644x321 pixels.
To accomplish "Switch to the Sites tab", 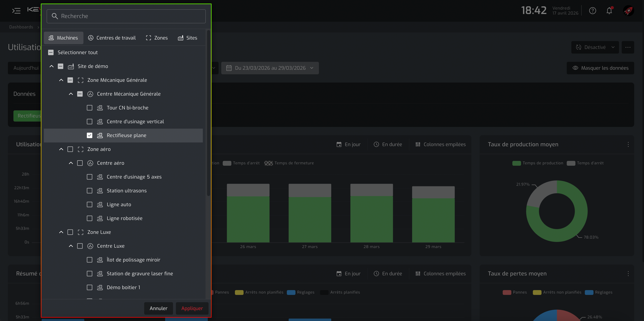I will pos(187,38).
